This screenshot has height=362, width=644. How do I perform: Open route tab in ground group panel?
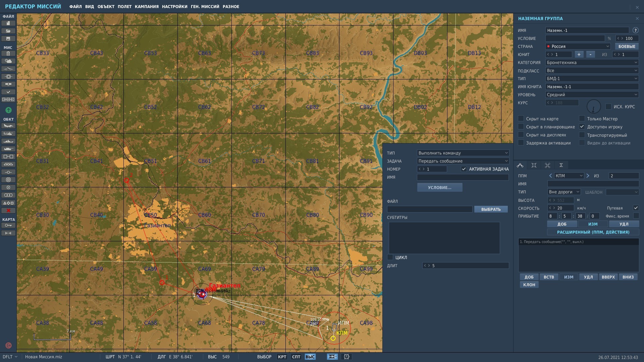click(520, 165)
